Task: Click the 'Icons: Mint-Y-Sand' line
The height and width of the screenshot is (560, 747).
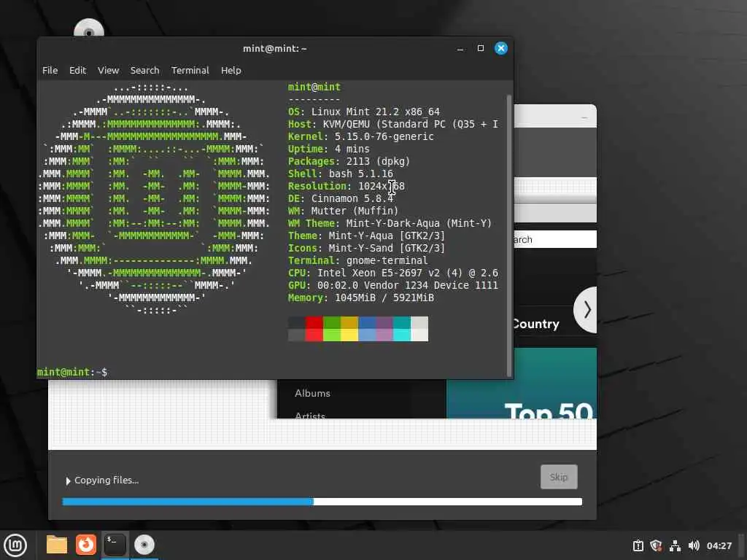Action: [366, 248]
